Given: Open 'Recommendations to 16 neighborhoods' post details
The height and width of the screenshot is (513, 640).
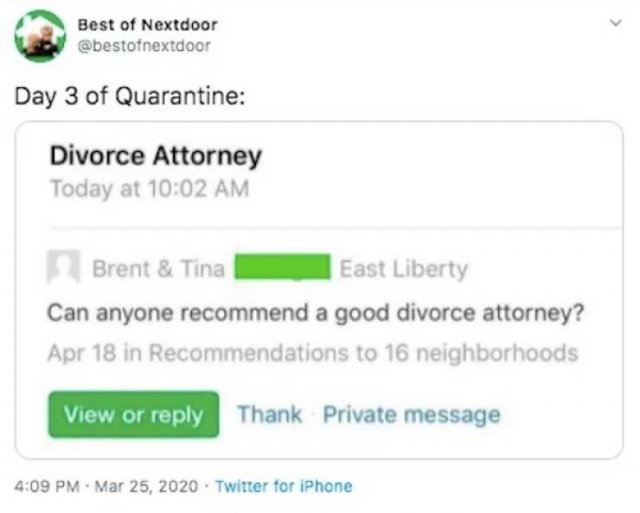Looking at the screenshot, I should pyautogui.click(x=364, y=353).
